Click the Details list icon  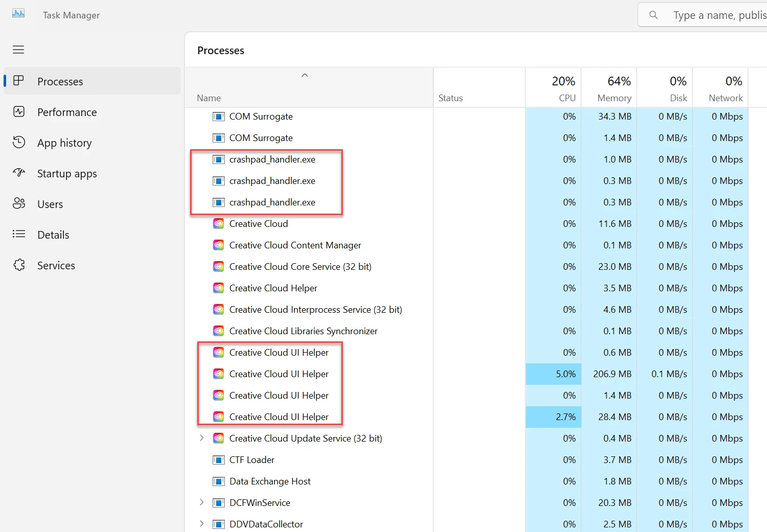pos(19,234)
